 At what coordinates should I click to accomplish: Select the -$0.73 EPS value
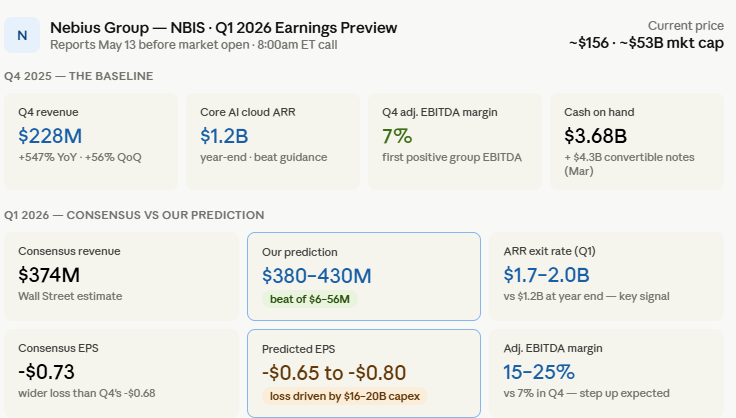[x=46, y=372]
